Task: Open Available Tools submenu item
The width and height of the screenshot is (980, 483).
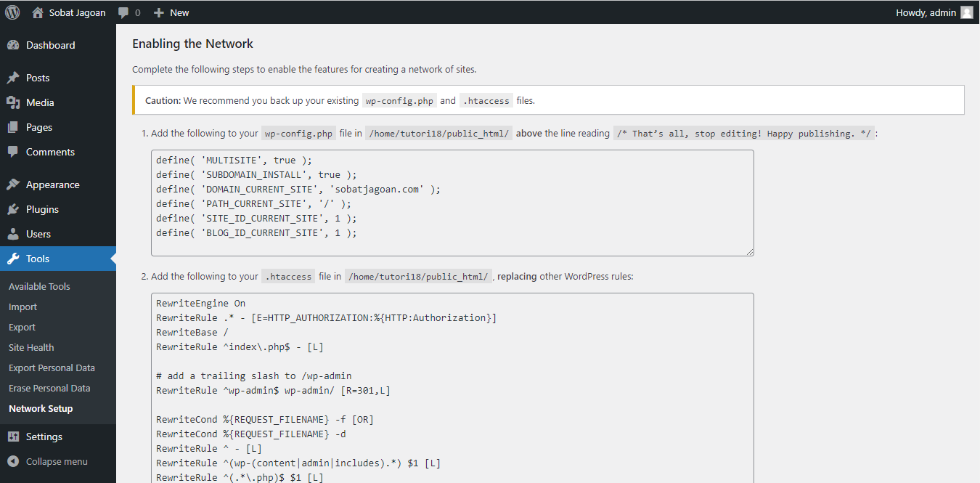Action: click(x=39, y=286)
